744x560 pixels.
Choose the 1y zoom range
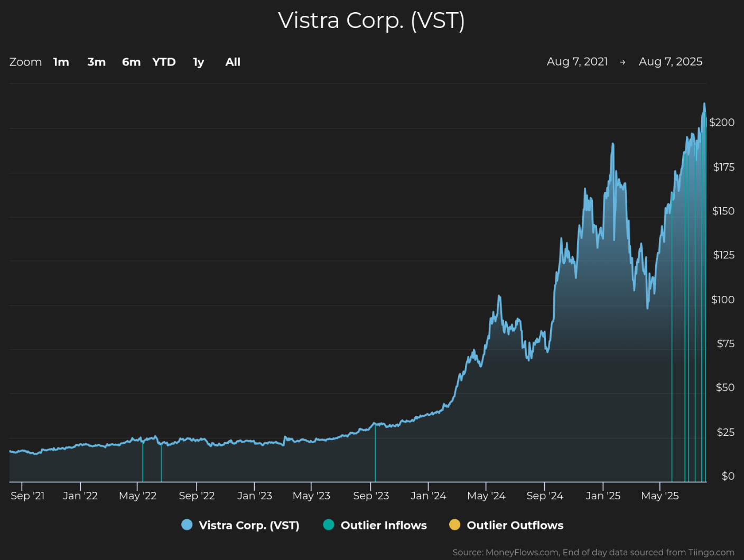coord(199,62)
